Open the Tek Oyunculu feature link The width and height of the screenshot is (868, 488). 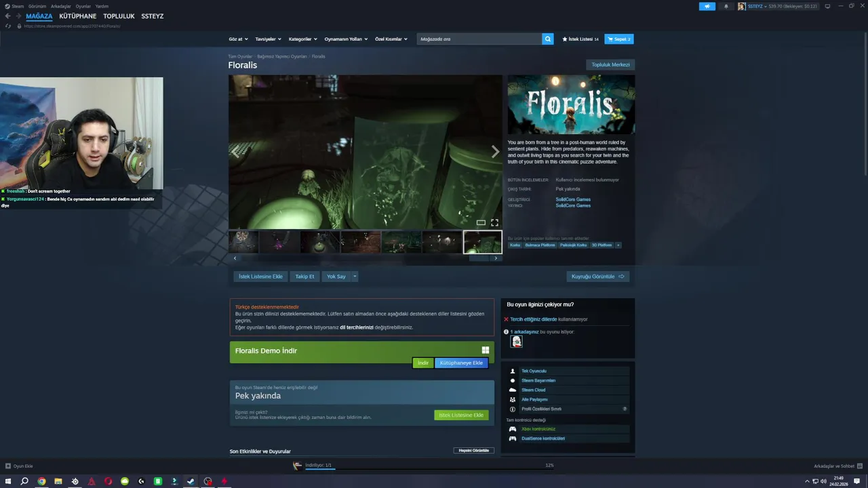tap(534, 371)
